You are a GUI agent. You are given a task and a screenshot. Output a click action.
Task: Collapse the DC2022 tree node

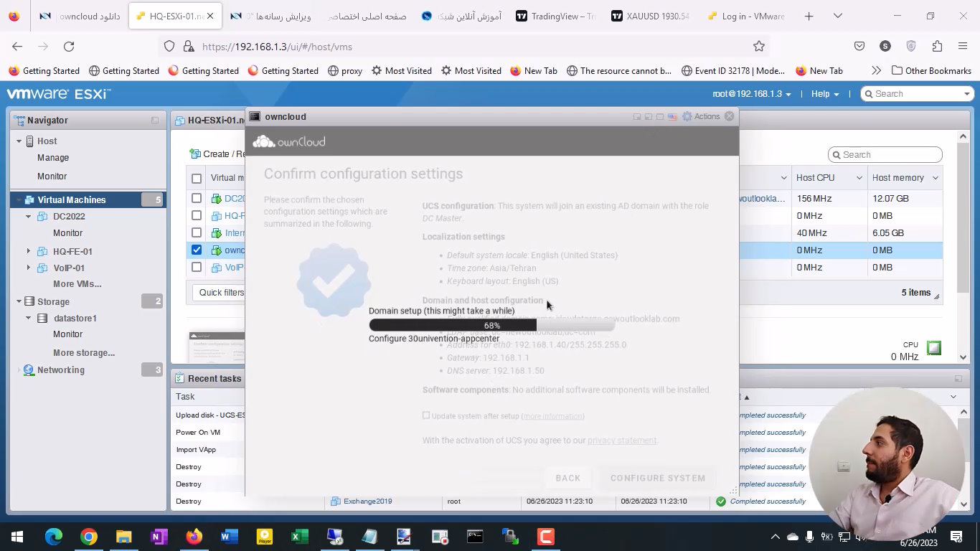(29, 217)
